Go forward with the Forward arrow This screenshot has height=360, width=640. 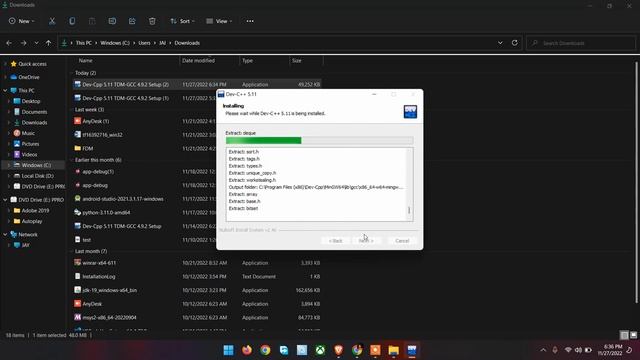click(x=23, y=43)
